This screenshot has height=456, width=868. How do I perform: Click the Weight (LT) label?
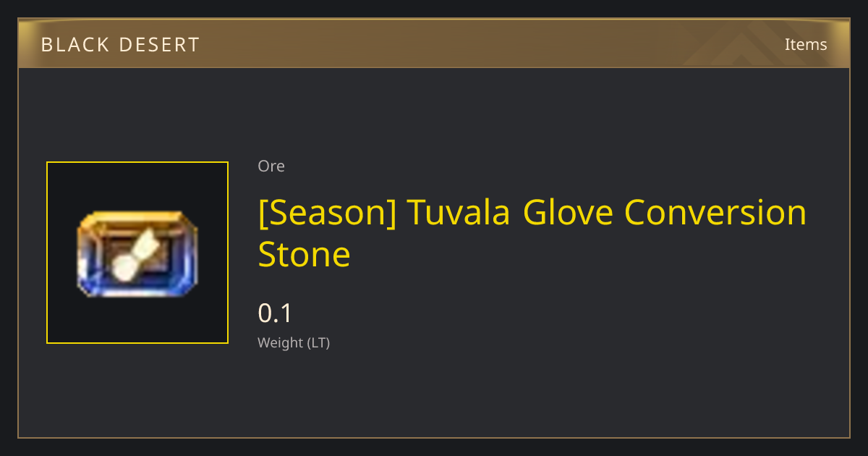point(294,342)
